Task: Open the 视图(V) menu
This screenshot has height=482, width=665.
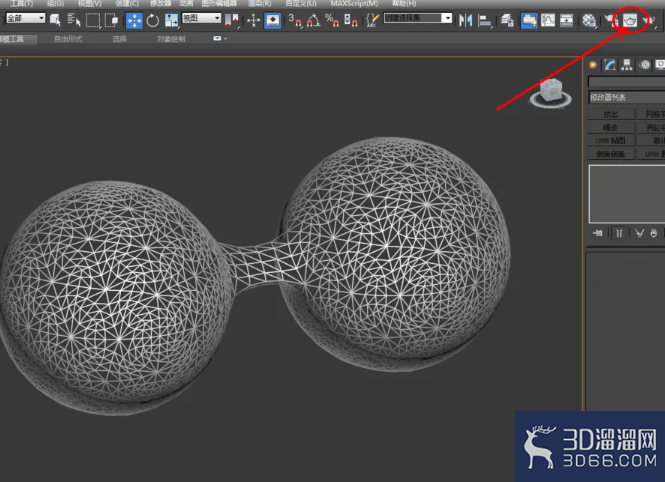Action: 90,3
